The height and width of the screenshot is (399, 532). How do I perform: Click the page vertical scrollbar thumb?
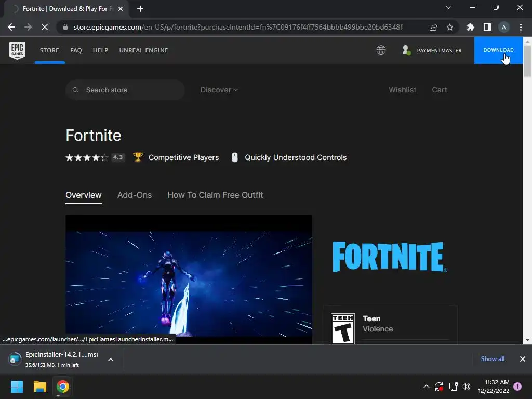tap(527, 61)
